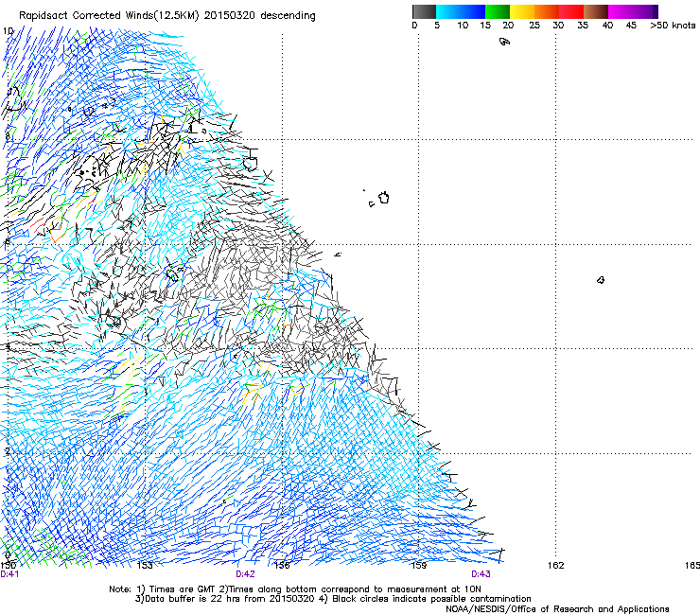This screenshot has height=615, width=700.
Task: Click the gray 0-5 knots legend segment
Action: click(424, 11)
